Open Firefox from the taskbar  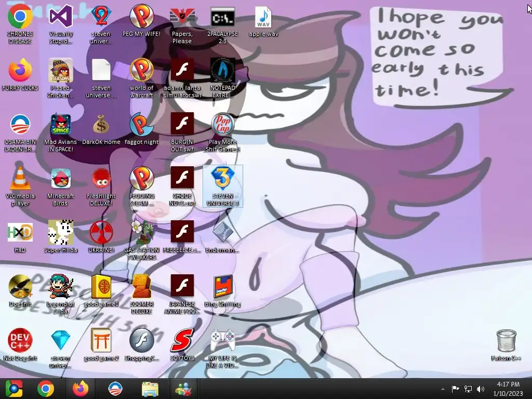coord(81,389)
